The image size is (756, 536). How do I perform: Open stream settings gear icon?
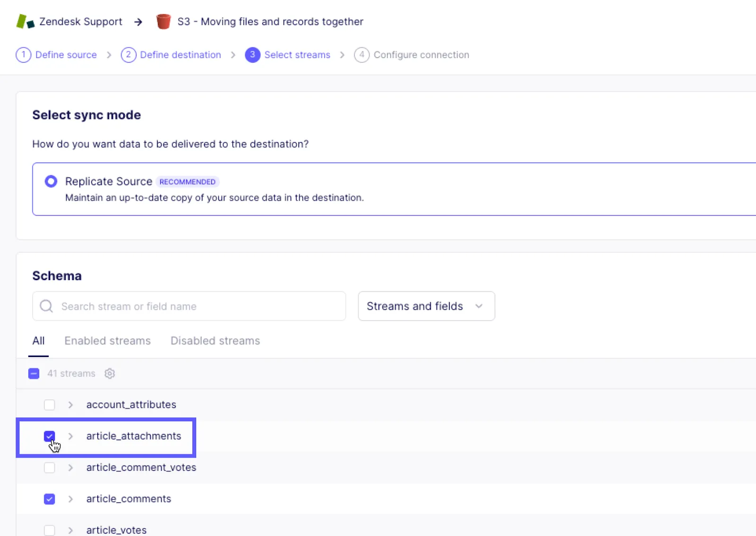pyautogui.click(x=110, y=374)
